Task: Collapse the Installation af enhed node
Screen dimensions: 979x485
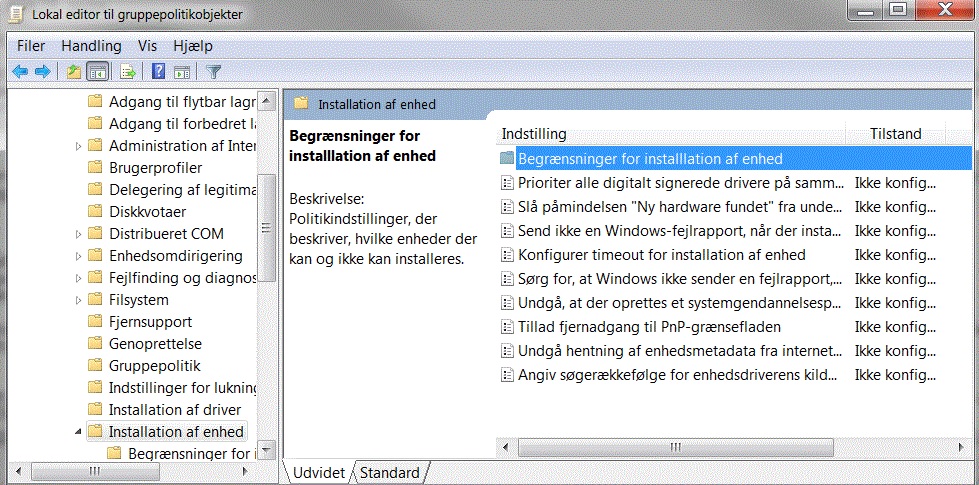Action: pos(78,431)
